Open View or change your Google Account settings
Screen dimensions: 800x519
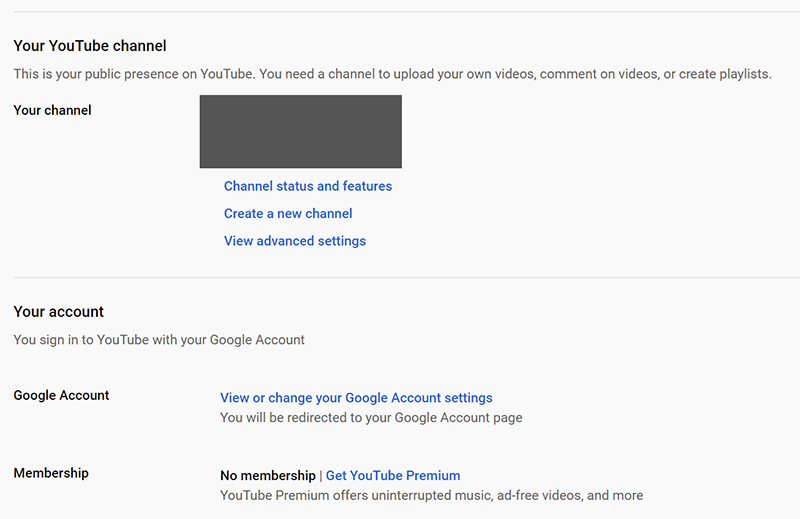point(356,398)
